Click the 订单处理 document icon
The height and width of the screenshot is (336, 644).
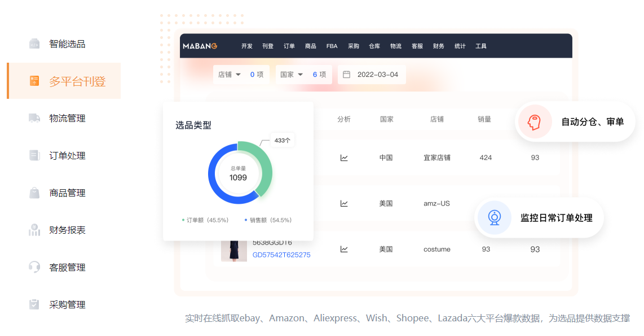34,155
